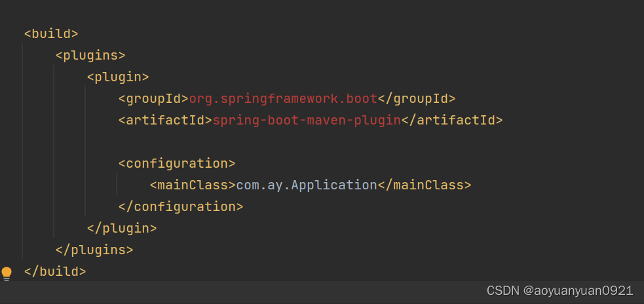
Task: Click the closing </plugins> tag
Action: (94, 250)
